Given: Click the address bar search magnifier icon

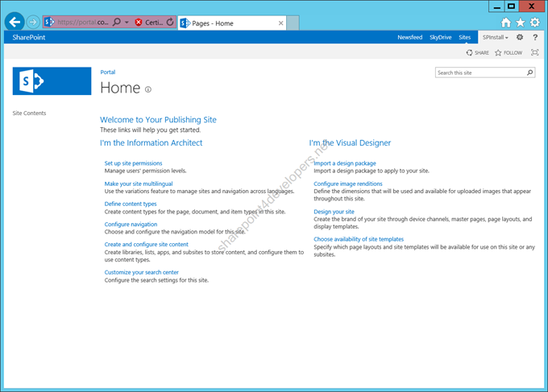Looking at the screenshot, I should 117,22.
